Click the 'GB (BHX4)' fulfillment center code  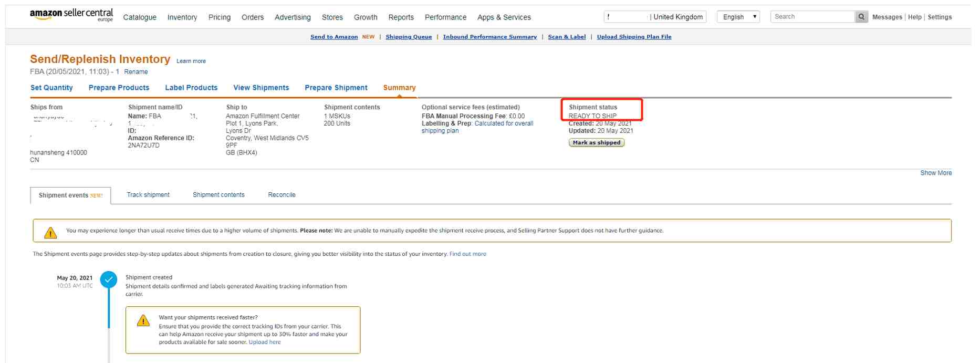coord(242,153)
